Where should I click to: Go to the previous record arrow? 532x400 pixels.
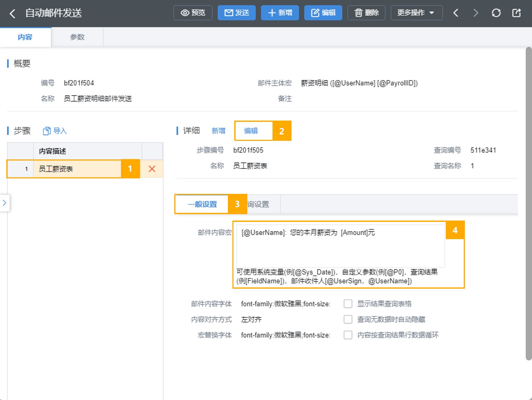(456, 13)
